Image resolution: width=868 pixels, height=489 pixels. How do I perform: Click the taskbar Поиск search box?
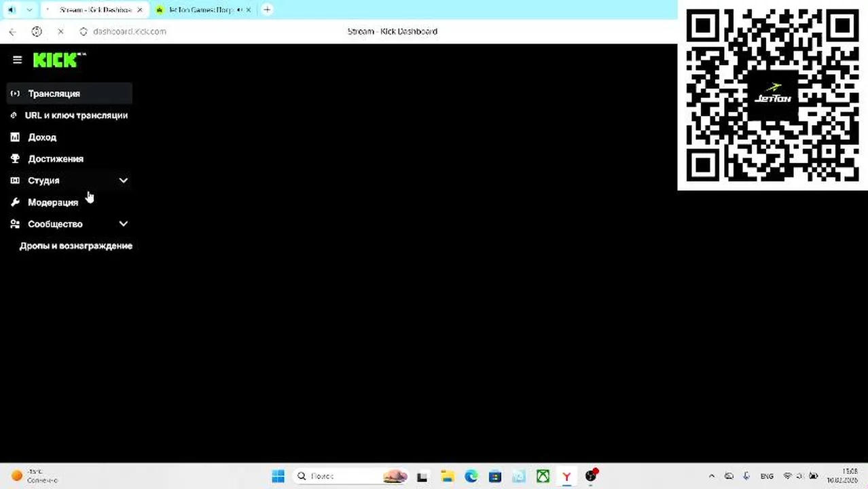[x=352, y=476]
